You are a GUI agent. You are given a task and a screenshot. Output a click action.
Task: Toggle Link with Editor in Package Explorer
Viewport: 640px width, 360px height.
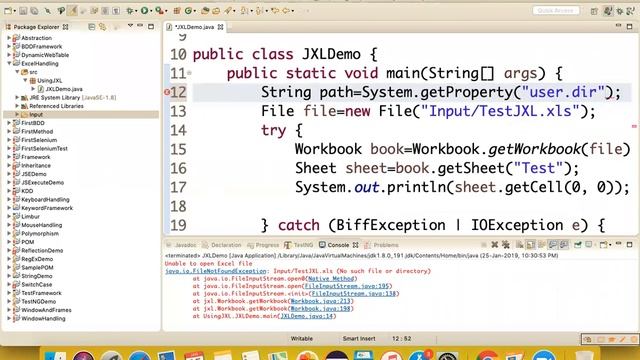pyautogui.click(x=102, y=27)
